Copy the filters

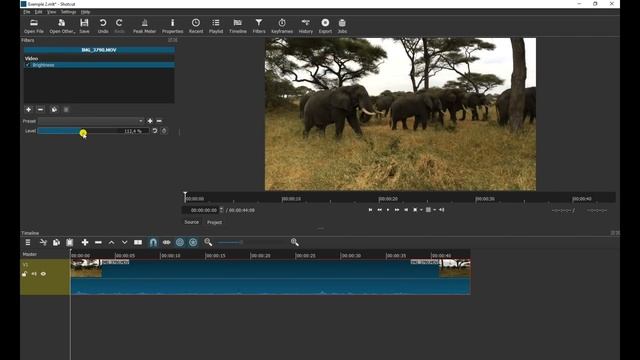(54, 109)
